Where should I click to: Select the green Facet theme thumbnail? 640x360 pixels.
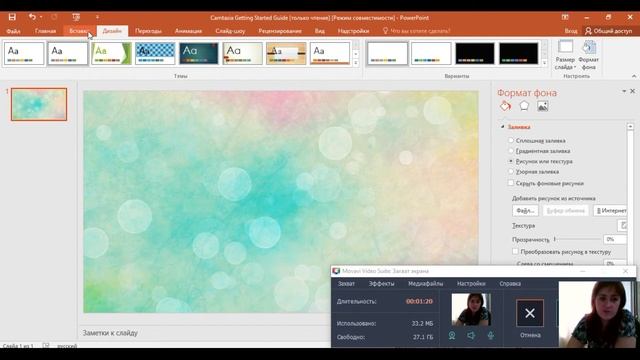tap(111, 53)
